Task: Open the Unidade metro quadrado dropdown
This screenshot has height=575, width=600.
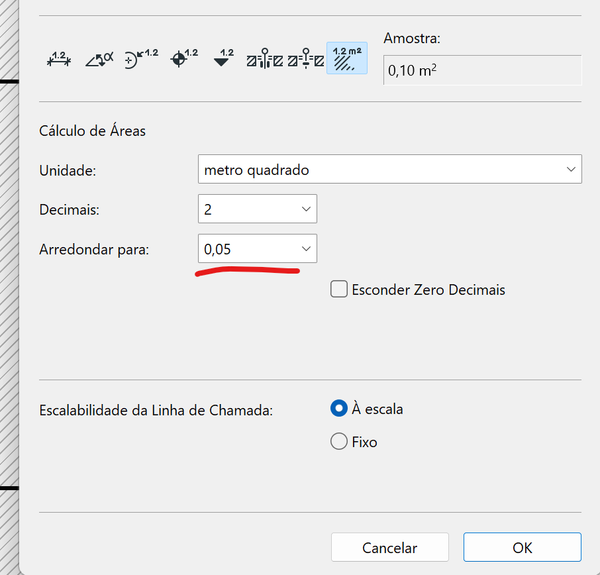Action: [389, 170]
